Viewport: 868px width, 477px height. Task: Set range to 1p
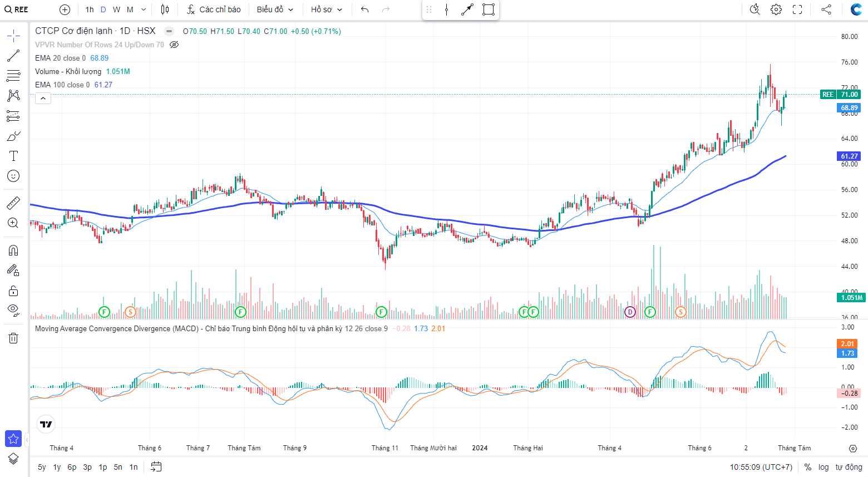(103, 467)
